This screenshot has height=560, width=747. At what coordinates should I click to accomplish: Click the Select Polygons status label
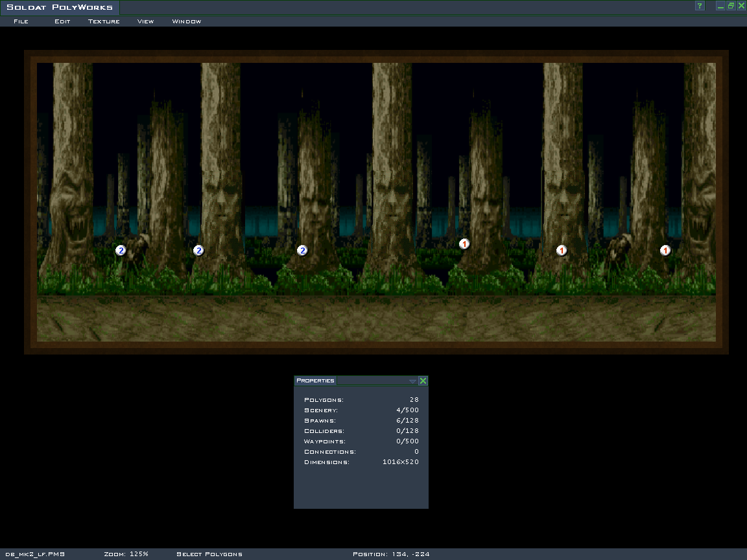[209, 554]
